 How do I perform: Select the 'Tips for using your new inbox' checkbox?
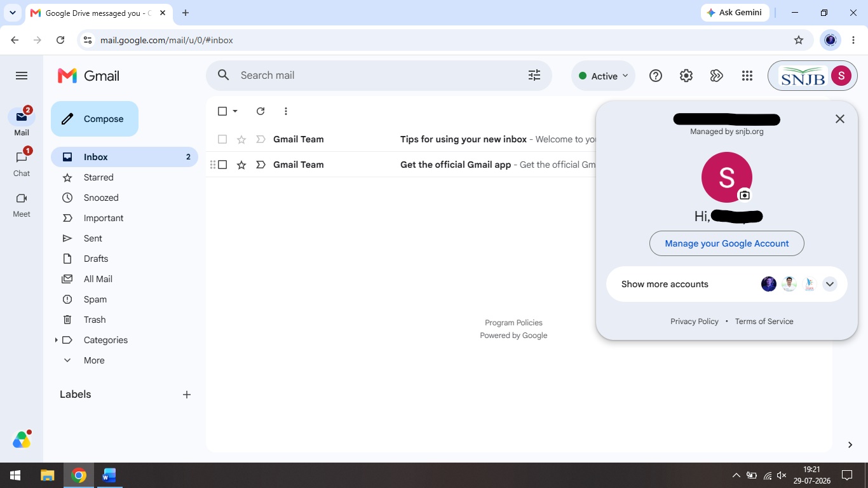click(x=222, y=139)
